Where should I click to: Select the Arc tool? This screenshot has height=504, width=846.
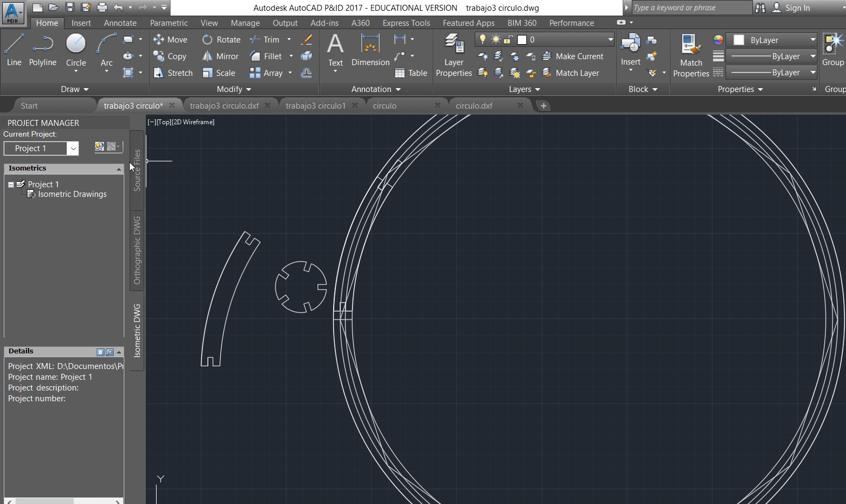coord(107,50)
